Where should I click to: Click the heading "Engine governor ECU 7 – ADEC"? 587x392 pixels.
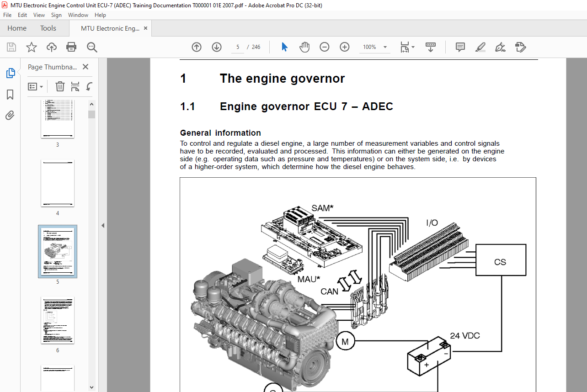click(306, 106)
